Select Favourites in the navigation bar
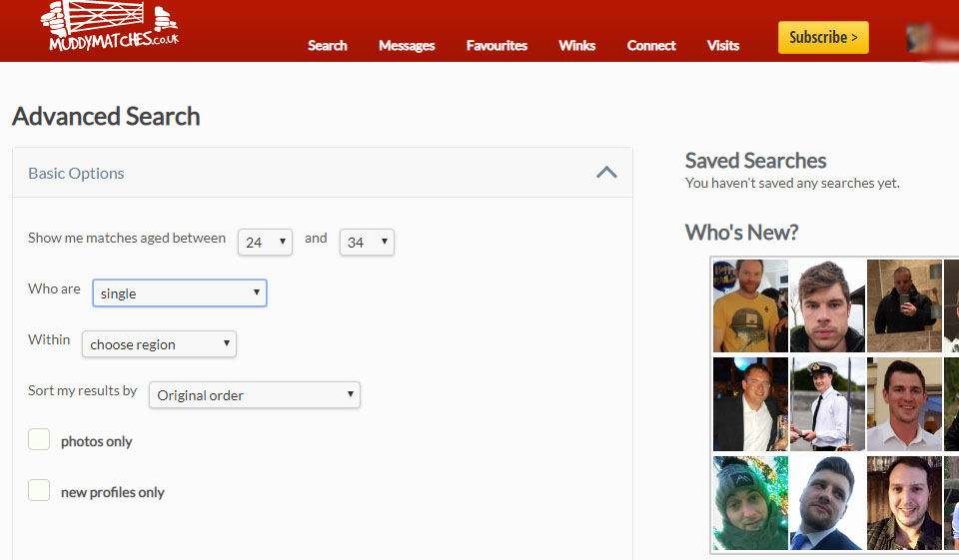The width and height of the screenshot is (959, 560). point(496,46)
